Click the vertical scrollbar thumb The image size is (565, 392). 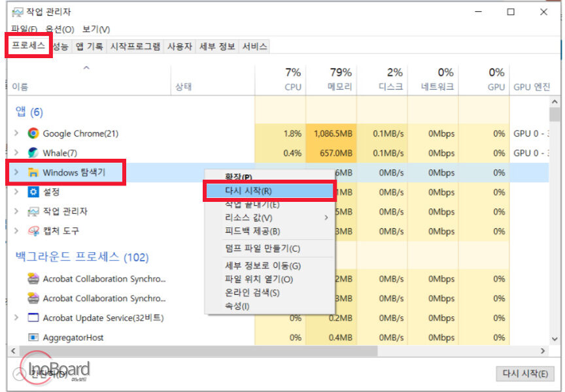pyautogui.click(x=555, y=114)
